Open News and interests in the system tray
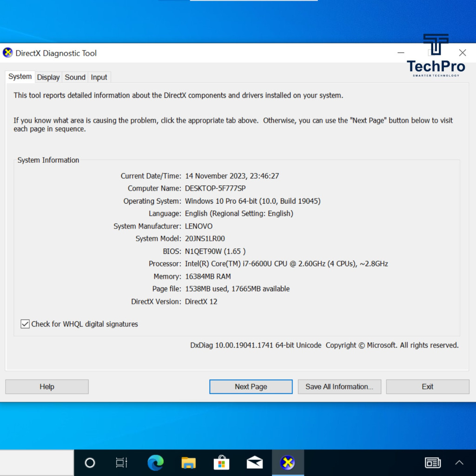This screenshot has width=476, height=476. tap(433, 463)
